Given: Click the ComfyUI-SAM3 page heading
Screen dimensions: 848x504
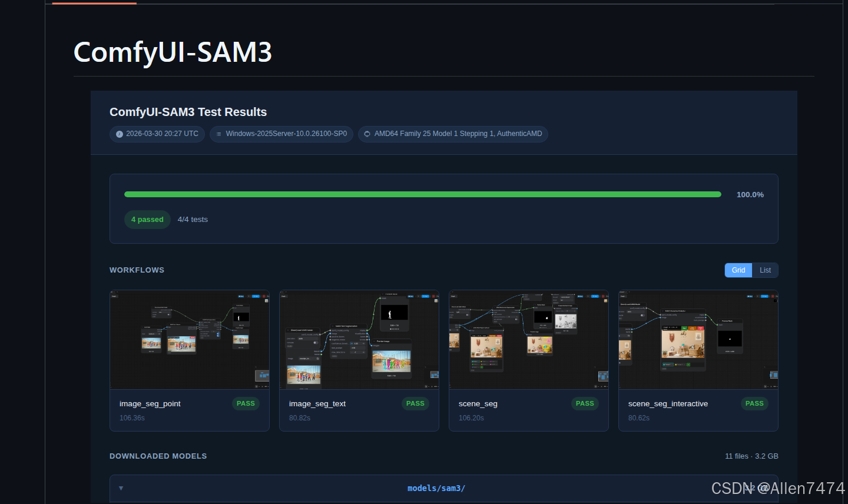Looking at the screenshot, I should (173, 52).
